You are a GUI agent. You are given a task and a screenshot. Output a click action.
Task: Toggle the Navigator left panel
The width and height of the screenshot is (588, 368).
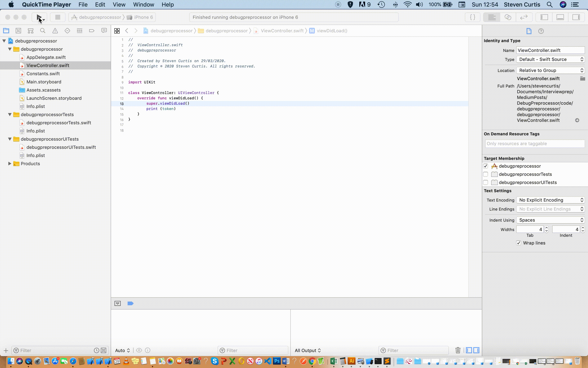click(x=544, y=17)
